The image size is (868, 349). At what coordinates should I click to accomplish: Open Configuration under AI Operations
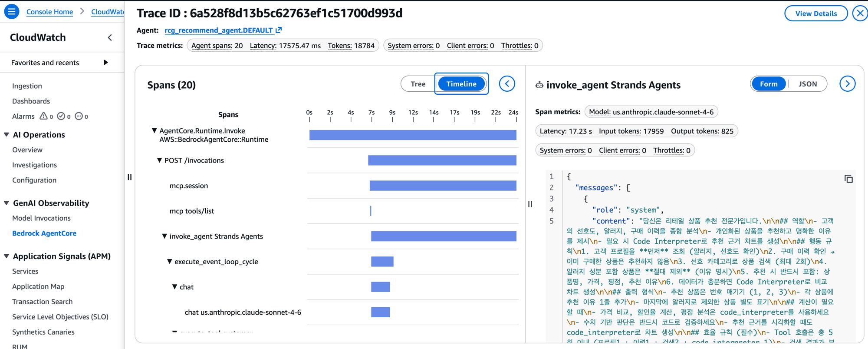point(34,180)
